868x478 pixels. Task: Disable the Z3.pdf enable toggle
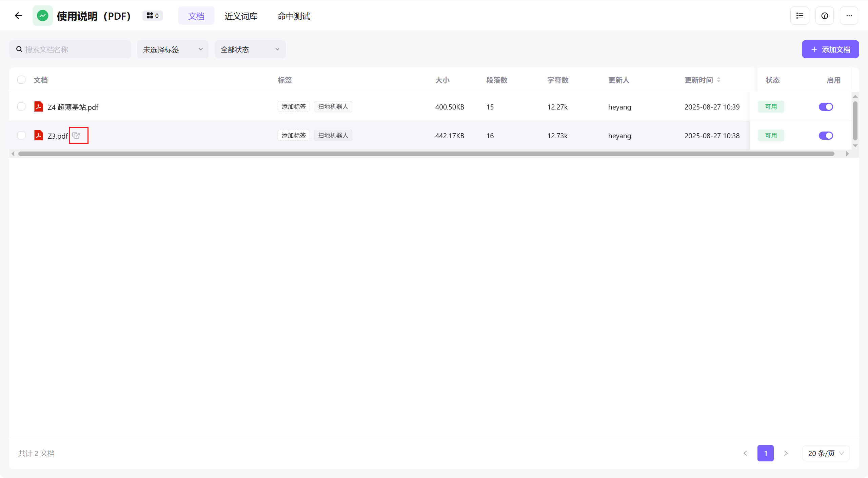tap(826, 136)
